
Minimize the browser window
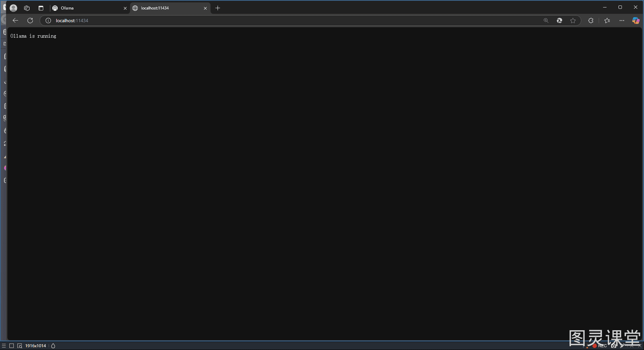[605, 7]
